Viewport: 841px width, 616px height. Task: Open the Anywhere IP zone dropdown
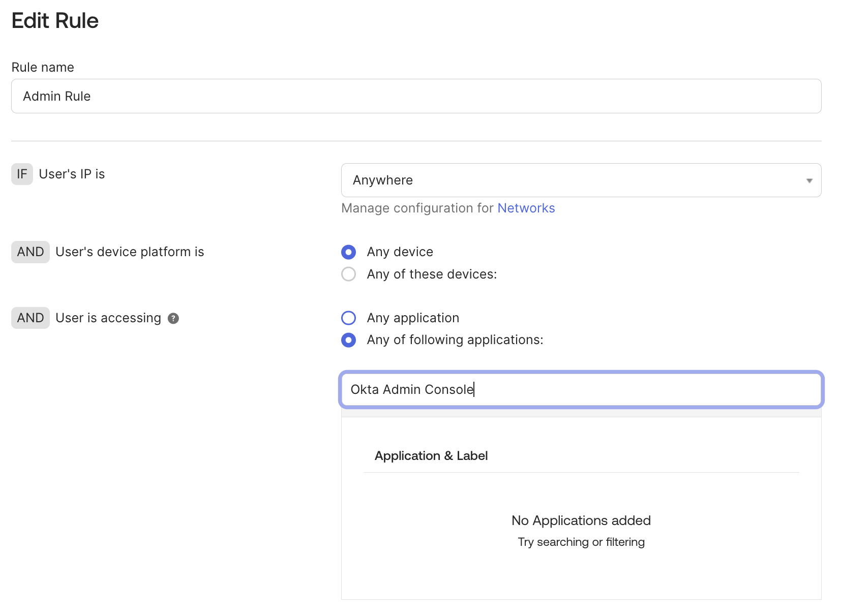(x=580, y=180)
